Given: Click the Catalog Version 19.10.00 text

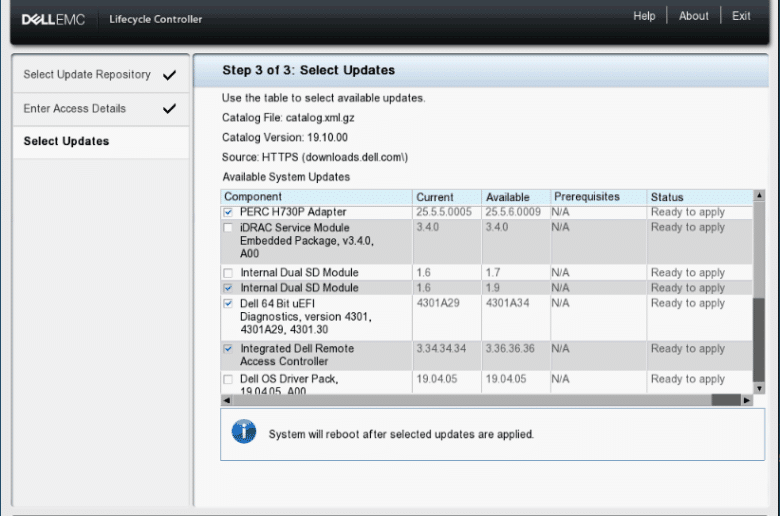Looking at the screenshot, I should coord(285,137).
